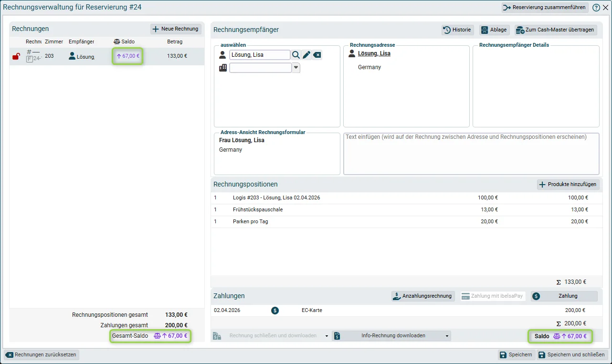612x364 pixels.
Task: Close the Rechnungsverwaltung dialog
Action: point(605,8)
